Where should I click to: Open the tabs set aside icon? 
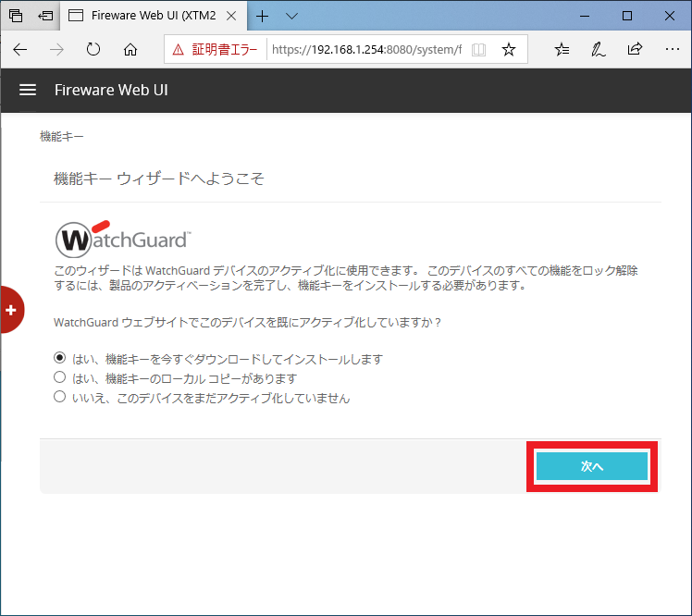(16, 16)
